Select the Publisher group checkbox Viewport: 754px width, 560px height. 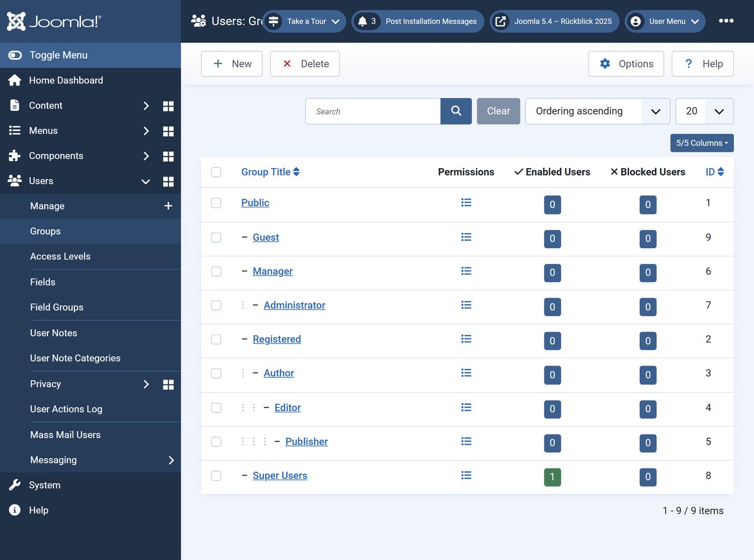(x=217, y=442)
